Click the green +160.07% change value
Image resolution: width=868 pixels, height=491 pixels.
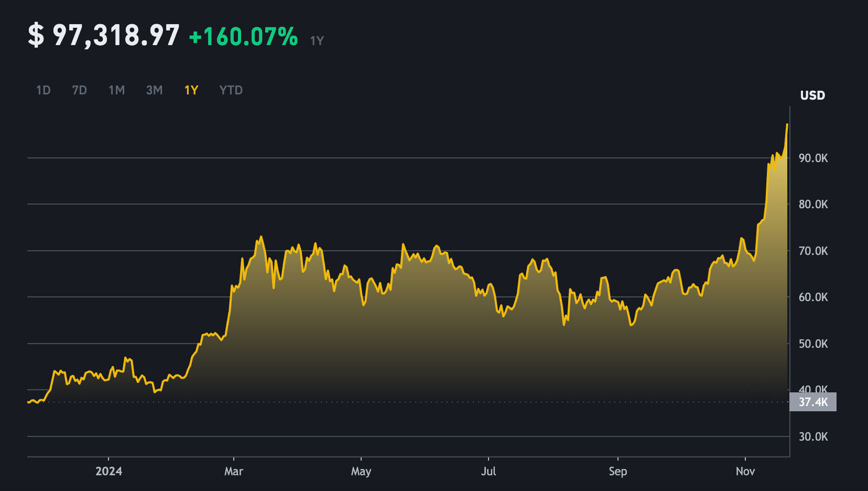pos(243,37)
